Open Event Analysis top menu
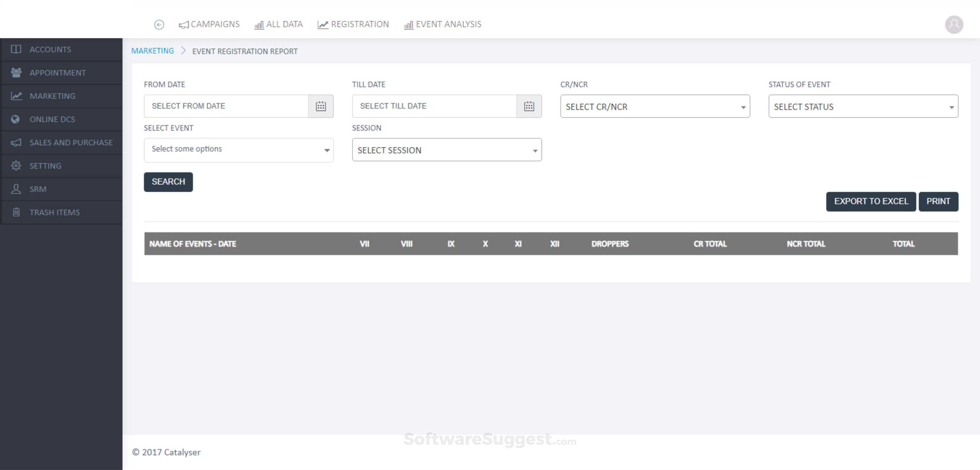The image size is (980, 470). tap(443, 24)
